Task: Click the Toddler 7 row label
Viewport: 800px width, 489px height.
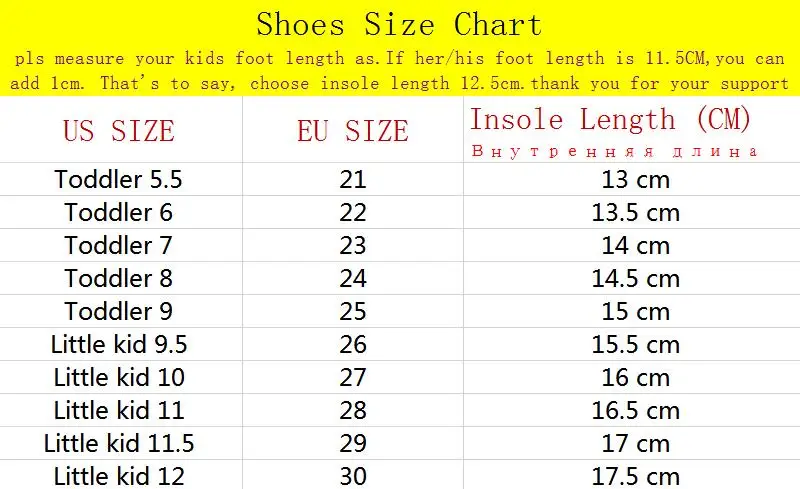Action: coord(119,246)
